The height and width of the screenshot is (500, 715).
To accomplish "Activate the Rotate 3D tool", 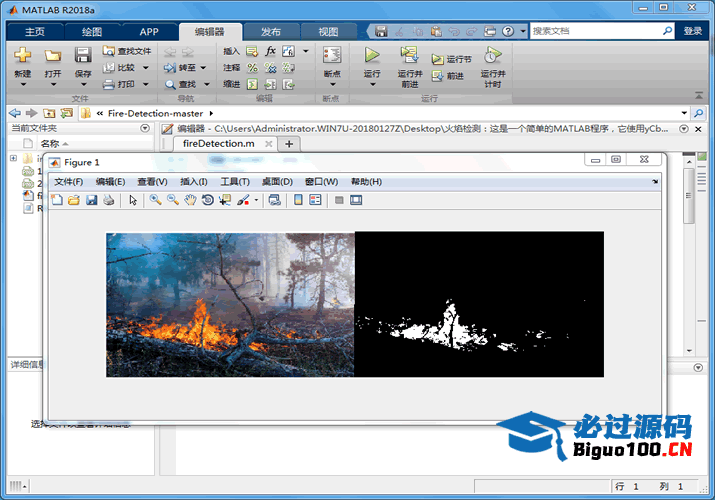I will (x=207, y=200).
